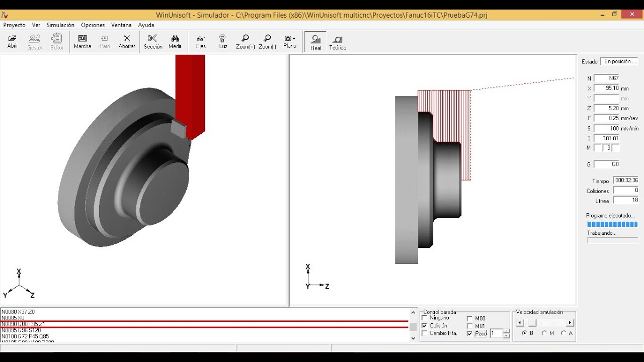Check the Cambio Hta. checkbox
This screenshot has width=644, height=362.
point(424,333)
